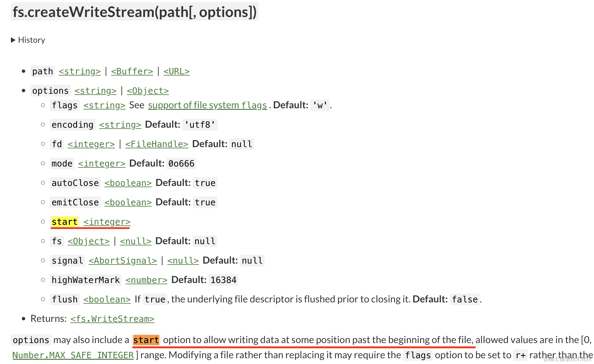Open the Buffer type link for path
The width and height of the screenshot is (594, 364).
click(x=132, y=71)
